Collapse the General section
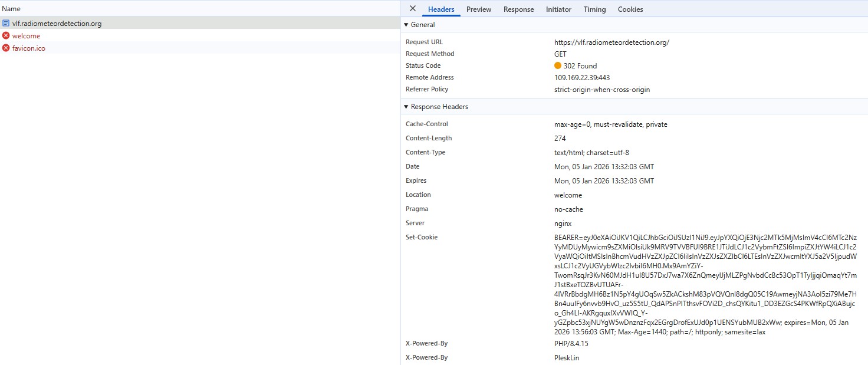 406,25
